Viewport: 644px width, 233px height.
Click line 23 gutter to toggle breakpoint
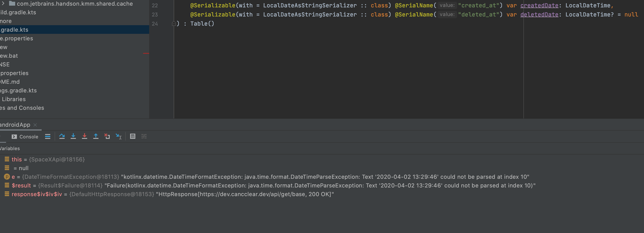click(165, 15)
